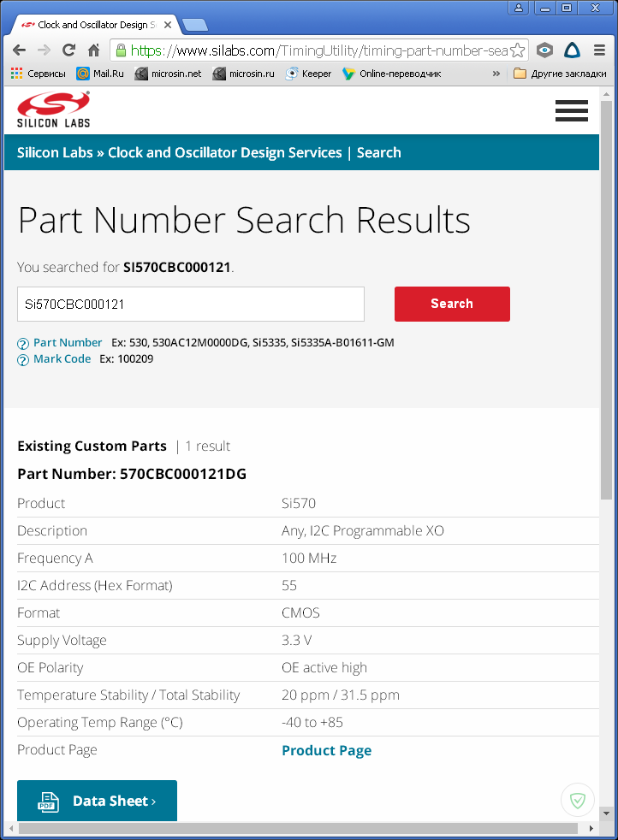Viewport: 618px width, 840px height.
Task: Select 'Part Number: 570CBC000121DG' heading
Action: click(132, 474)
